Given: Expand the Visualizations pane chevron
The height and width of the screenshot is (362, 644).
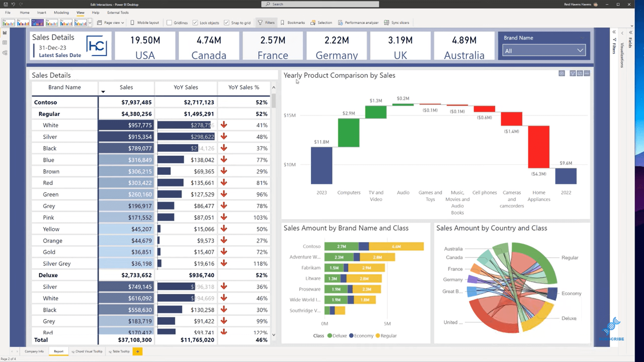Looking at the screenshot, I should [x=622, y=33].
